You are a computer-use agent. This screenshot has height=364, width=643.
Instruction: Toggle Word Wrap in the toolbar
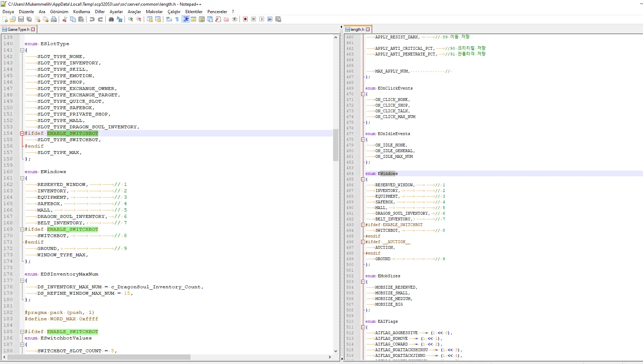coord(169,19)
